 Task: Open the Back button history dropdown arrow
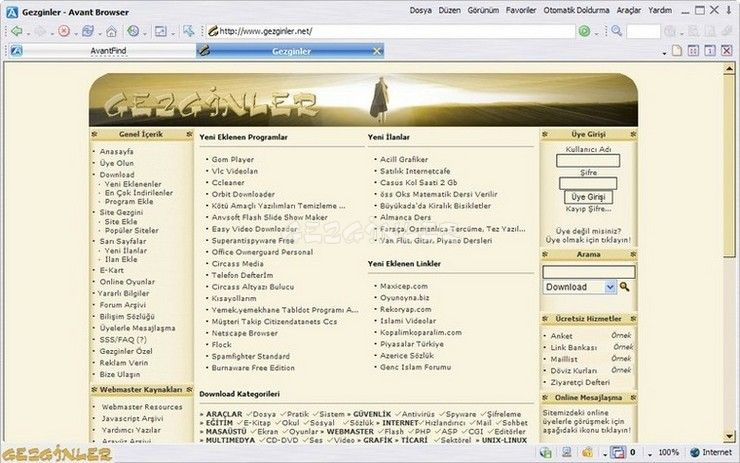click(28, 34)
